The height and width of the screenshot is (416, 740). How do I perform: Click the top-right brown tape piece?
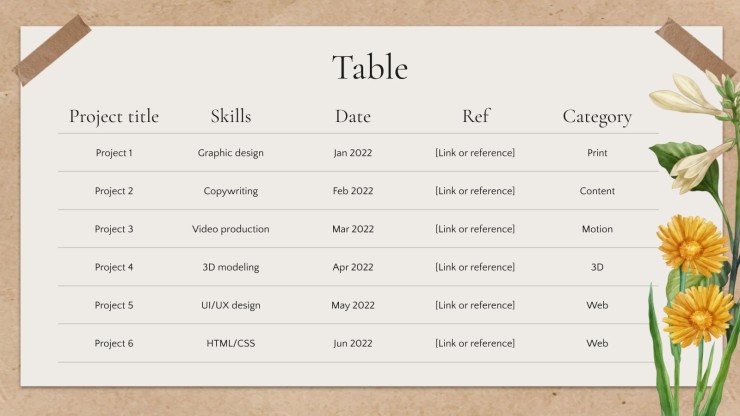point(695,48)
